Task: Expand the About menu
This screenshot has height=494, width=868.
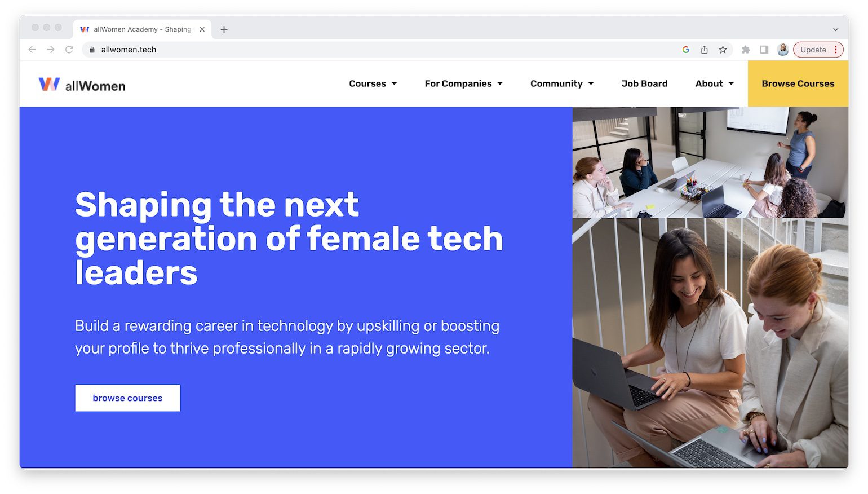Action: (714, 83)
